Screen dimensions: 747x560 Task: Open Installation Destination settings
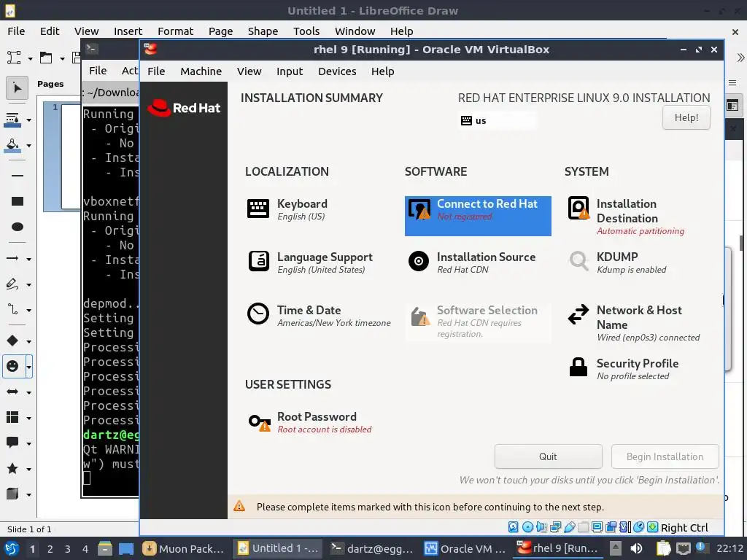638,217
